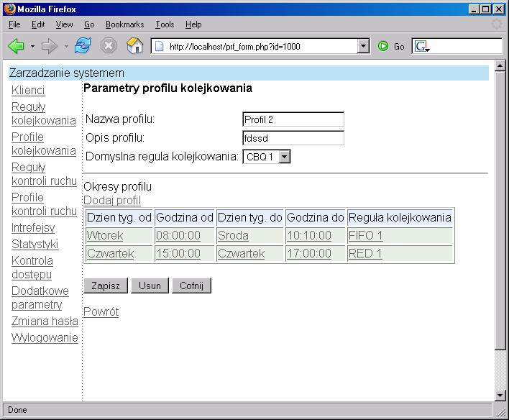Open Dodatkowe parametry sidebar link
Viewport: 509px width, 420px height.
(40, 298)
